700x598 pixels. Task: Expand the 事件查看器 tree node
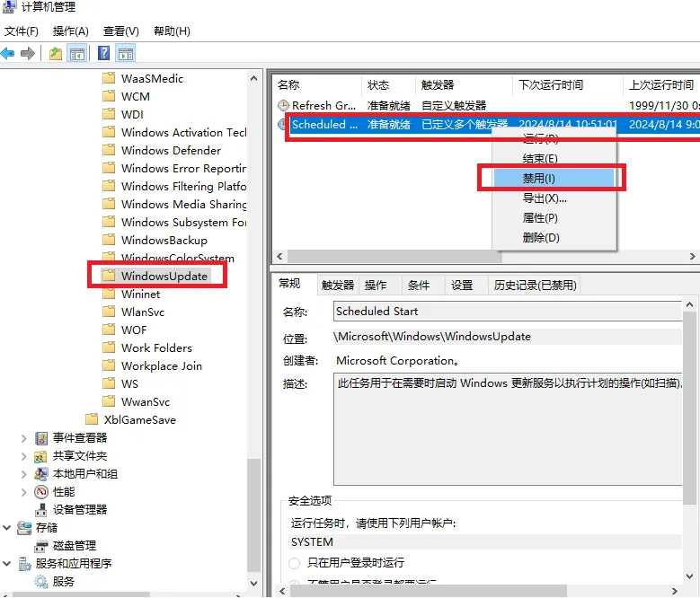click(23, 437)
